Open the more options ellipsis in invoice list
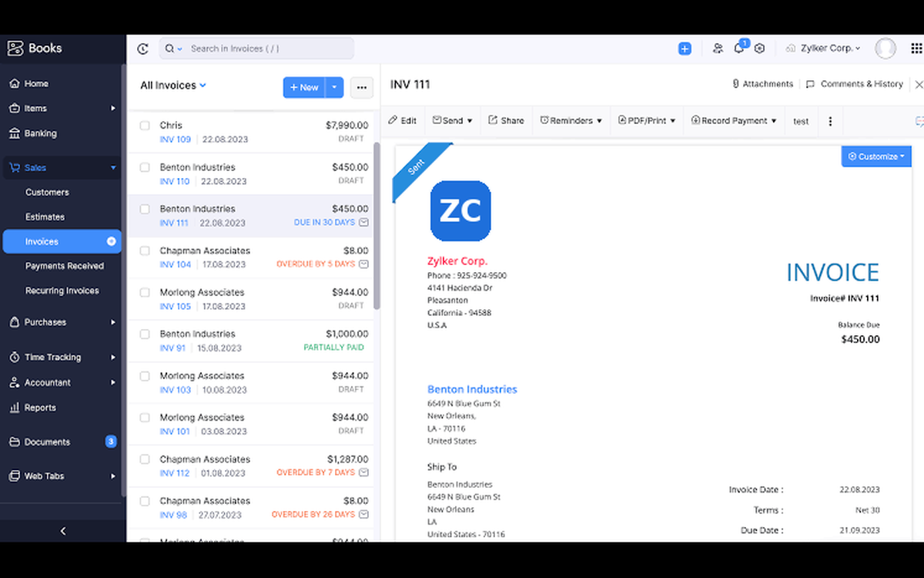Image resolution: width=924 pixels, height=578 pixels. pyautogui.click(x=362, y=88)
